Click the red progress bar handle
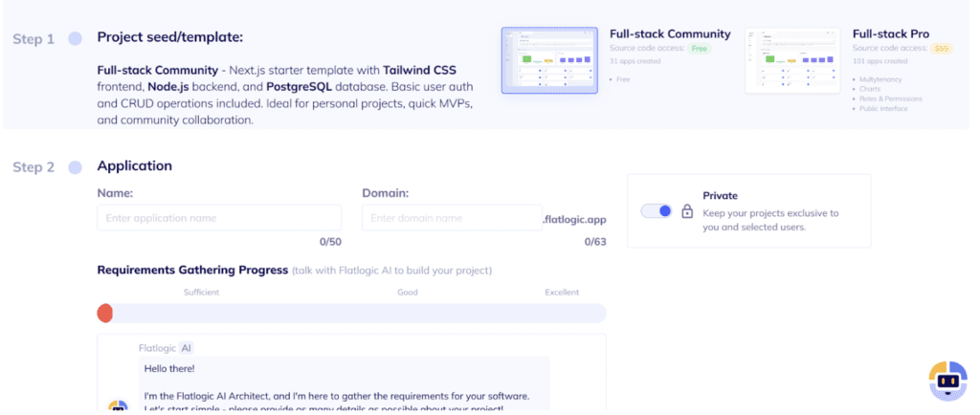 105,314
